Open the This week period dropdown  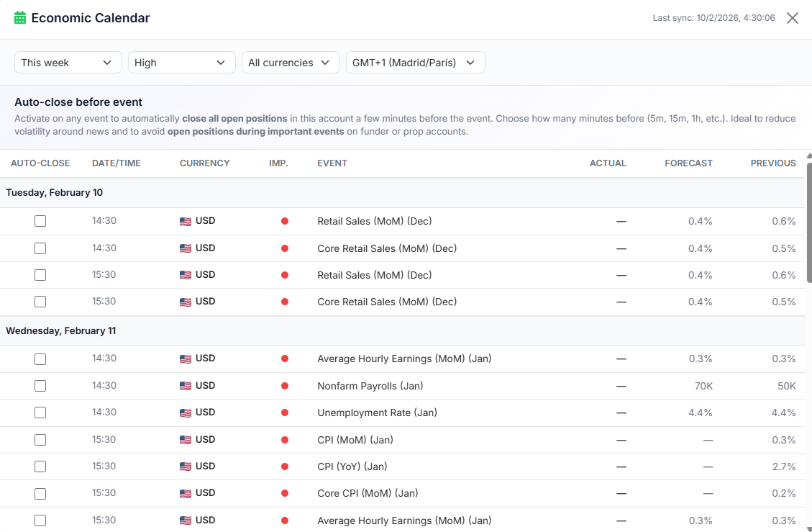coord(68,62)
